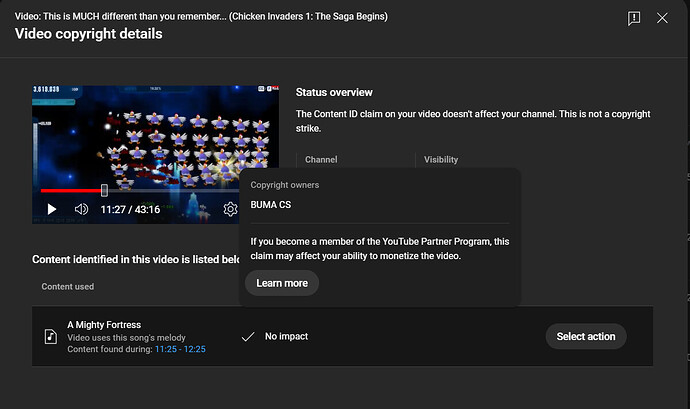Image resolution: width=690 pixels, height=409 pixels.
Task: Click the music note icon beside A Mighty Fortress
Action: coord(51,337)
